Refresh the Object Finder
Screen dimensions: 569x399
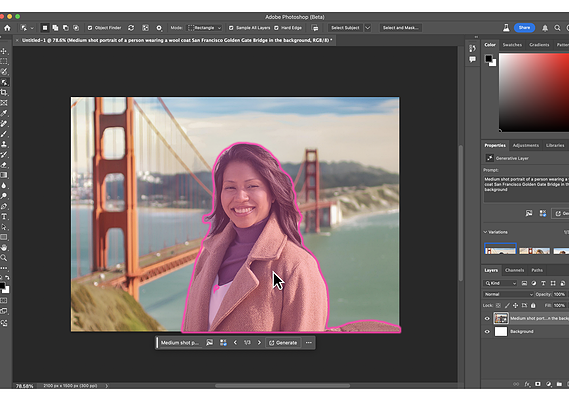[131, 28]
